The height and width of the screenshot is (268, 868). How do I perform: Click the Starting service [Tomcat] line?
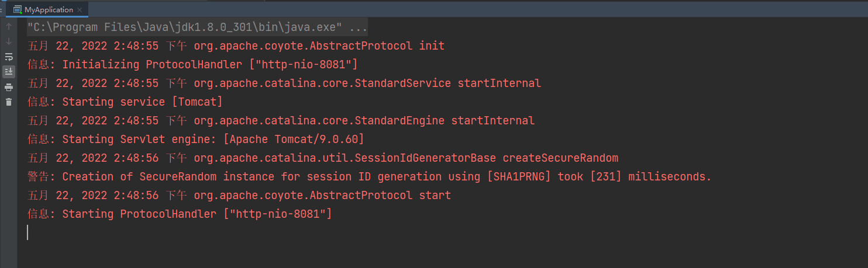[125, 102]
